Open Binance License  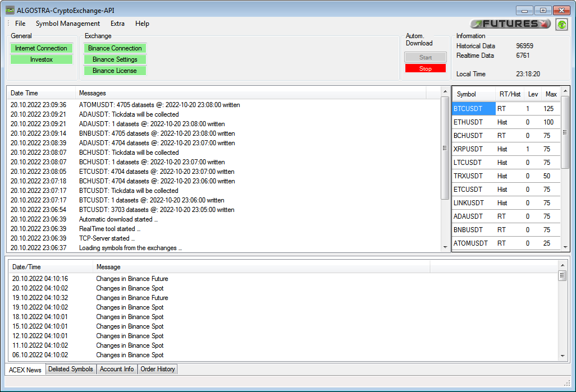(x=115, y=71)
